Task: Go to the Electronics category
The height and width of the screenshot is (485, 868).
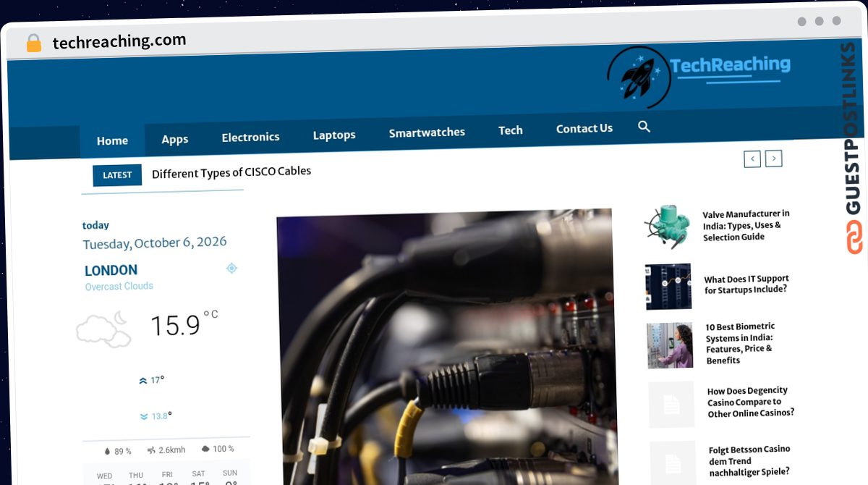Action: click(250, 137)
